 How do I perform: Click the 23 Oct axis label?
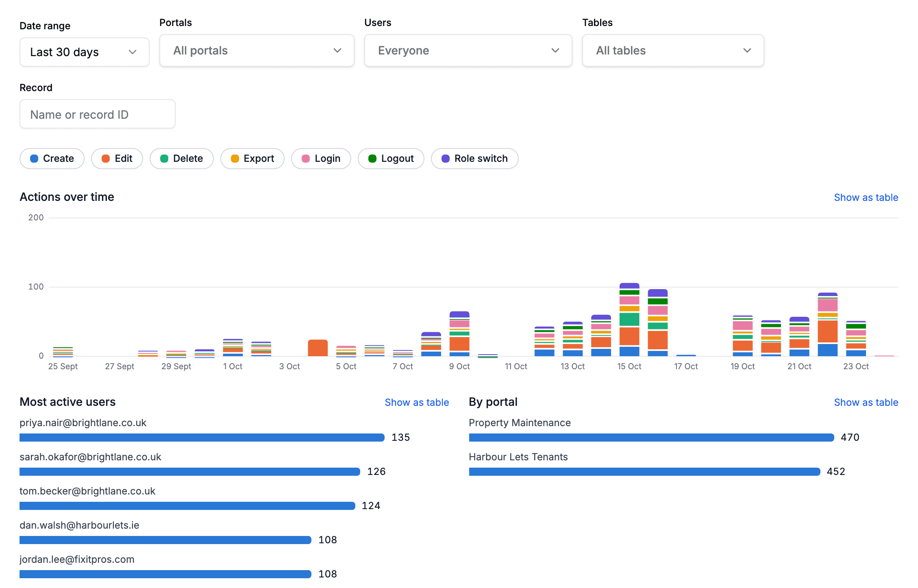(856, 366)
